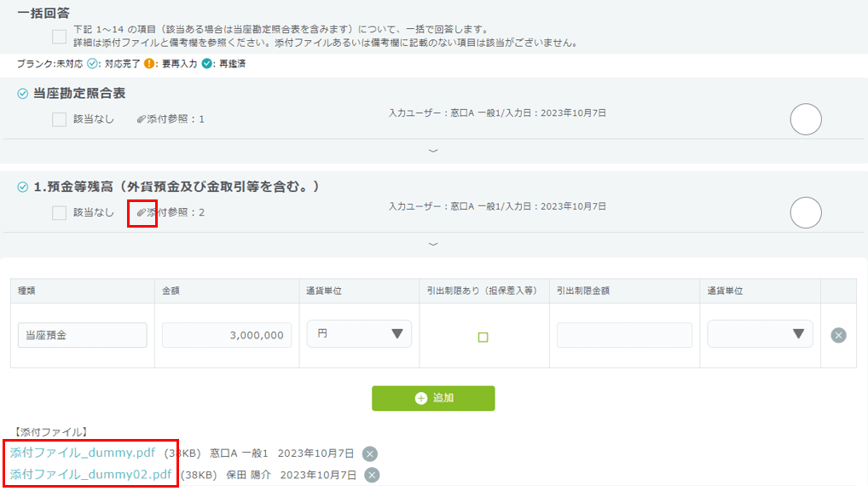Image resolution: width=868 pixels, height=491 pixels.
Task: Delete the 当座預金 table row with X icon
Action: pos(838,335)
